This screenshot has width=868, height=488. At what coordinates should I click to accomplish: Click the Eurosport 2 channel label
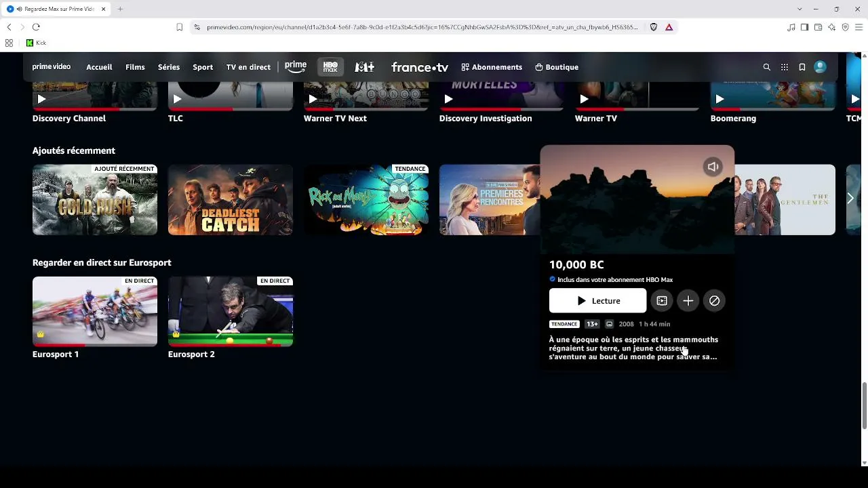pyautogui.click(x=191, y=354)
